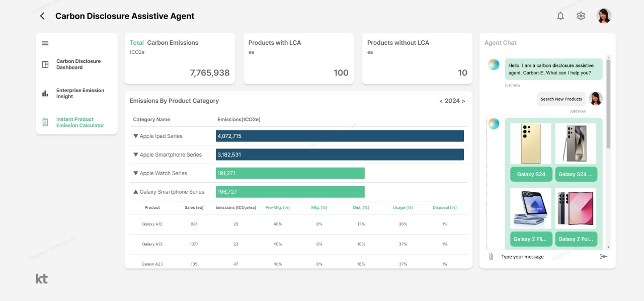Collapse the Galaxy Smartphone Series row
Image resolution: width=644 pixels, height=301 pixels.
(136, 192)
